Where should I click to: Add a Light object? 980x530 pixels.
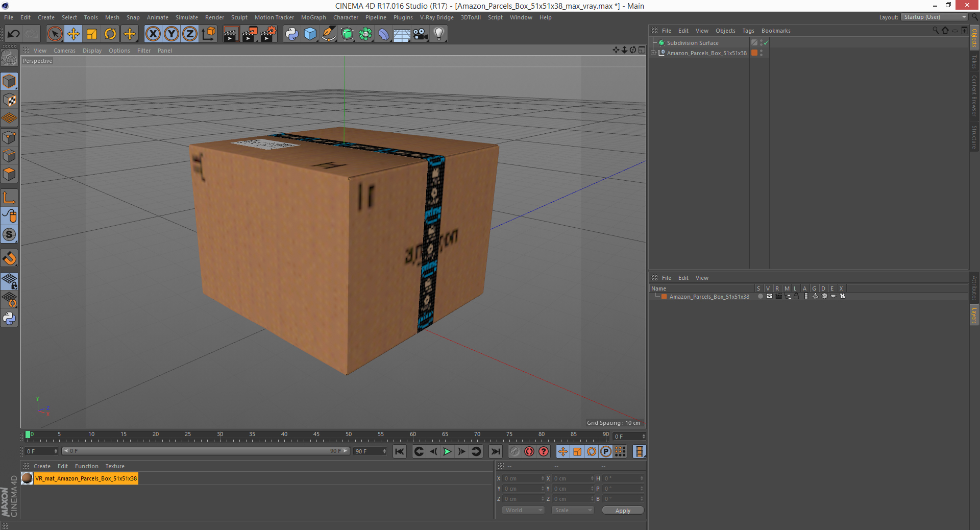(x=439, y=34)
